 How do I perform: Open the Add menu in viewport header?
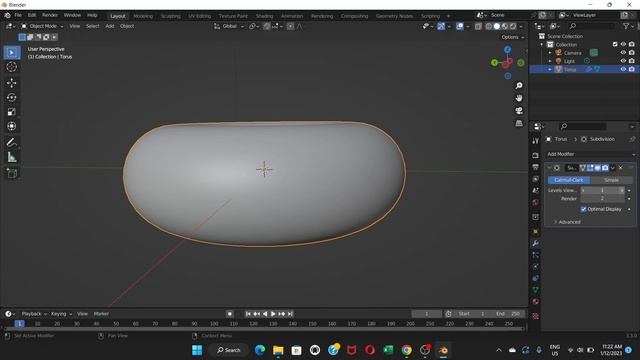click(x=110, y=26)
